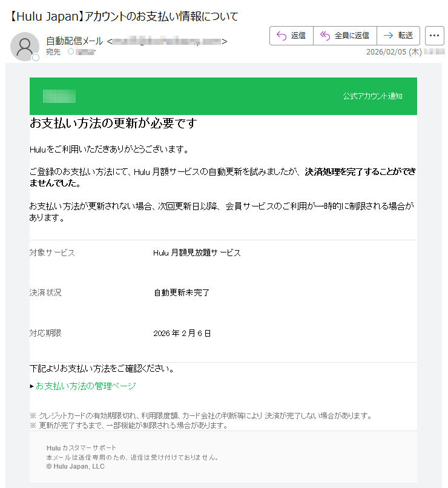Image resolution: width=448 pixels, height=488 pixels.
Task: Click the arrow bullet before the payment link
Action: [31, 386]
